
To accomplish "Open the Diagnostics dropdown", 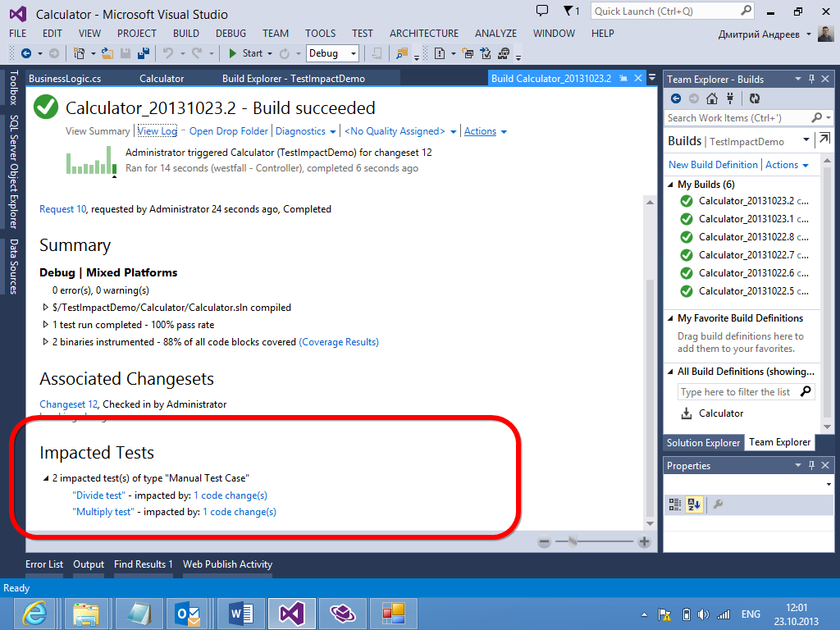I will coord(305,131).
